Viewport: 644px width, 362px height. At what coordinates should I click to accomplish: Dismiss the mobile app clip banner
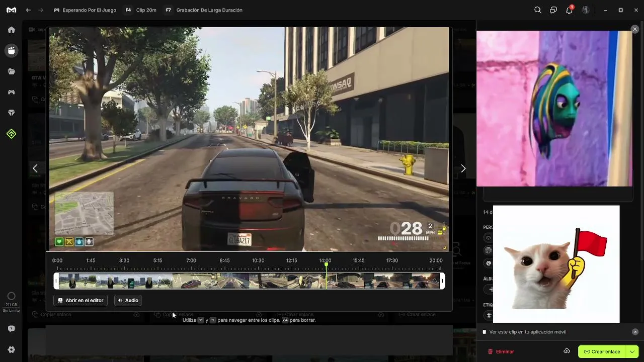coord(635,332)
